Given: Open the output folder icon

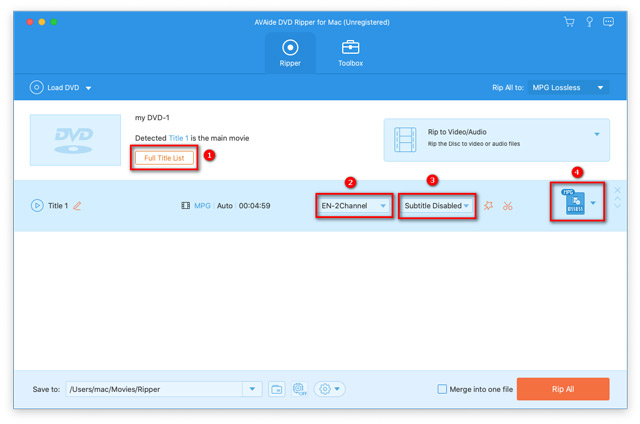Looking at the screenshot, I should (277, 389).
